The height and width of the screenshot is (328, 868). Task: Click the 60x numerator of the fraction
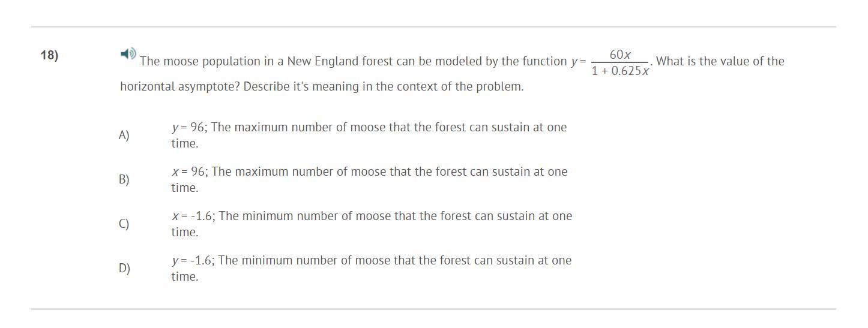[x=620, y=55]
